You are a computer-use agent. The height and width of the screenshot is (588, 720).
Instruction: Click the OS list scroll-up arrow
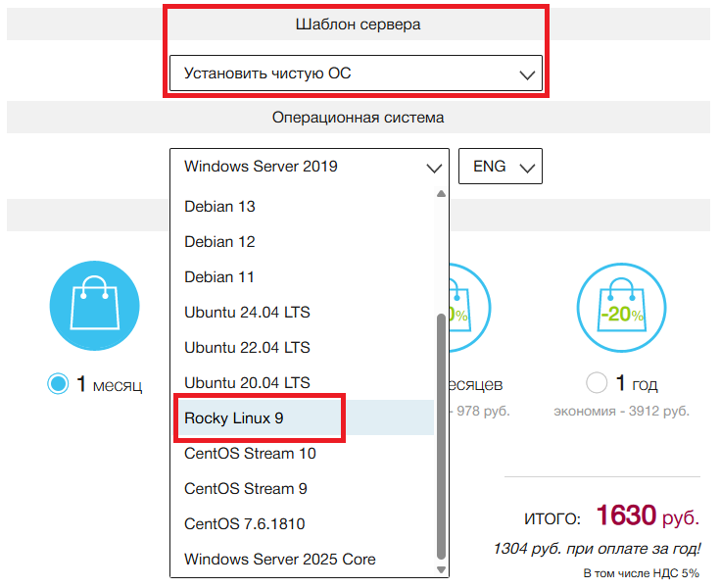click(441, 194)
